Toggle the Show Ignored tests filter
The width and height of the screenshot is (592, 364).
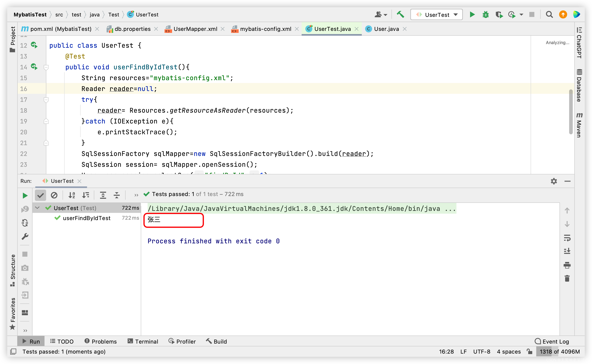[54, 195]
